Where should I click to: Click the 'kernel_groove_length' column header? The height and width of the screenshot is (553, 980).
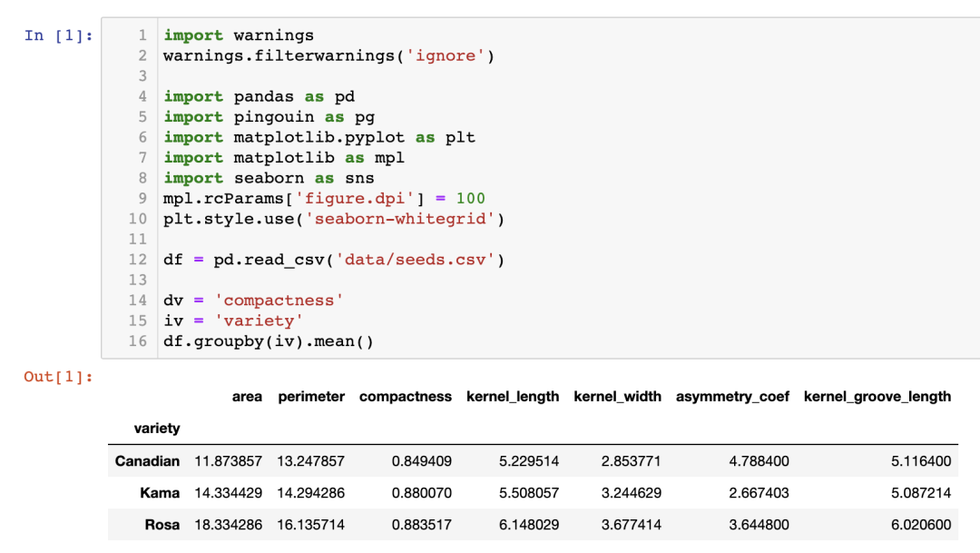(877, 397)
